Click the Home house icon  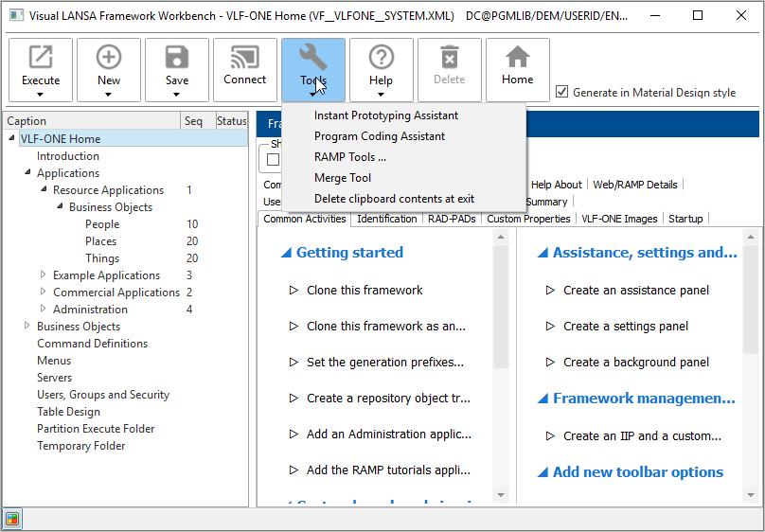pyautogui.click(x=518, y=57)
